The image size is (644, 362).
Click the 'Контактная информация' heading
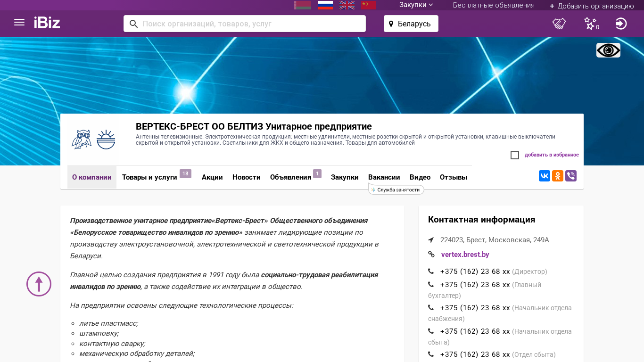coord(481,219)
